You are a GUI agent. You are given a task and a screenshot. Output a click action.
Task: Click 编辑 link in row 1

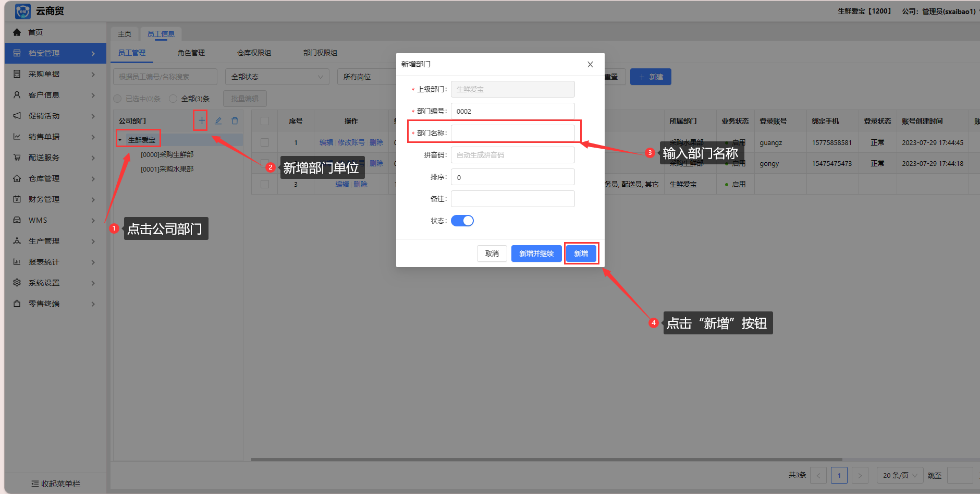tap(326, 142)
